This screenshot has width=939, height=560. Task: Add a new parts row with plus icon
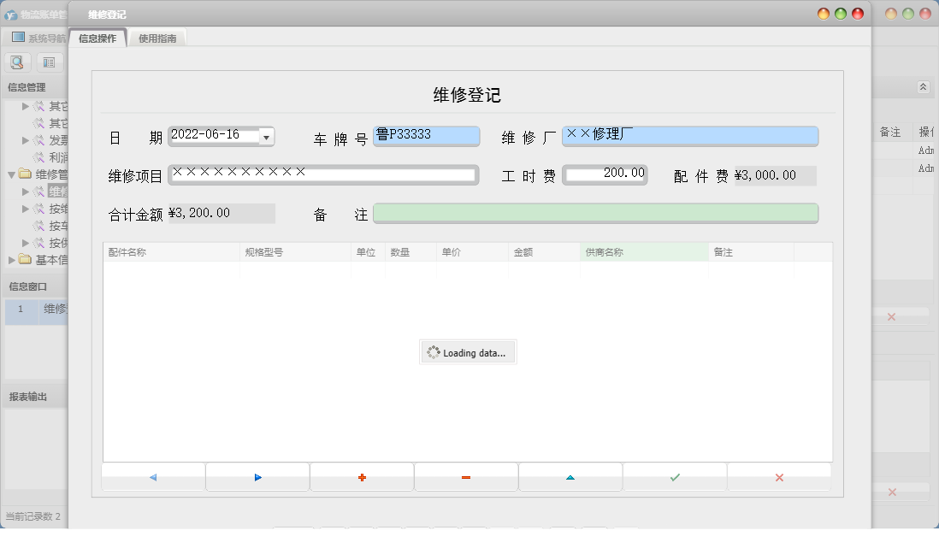click(x=362, y=477)
